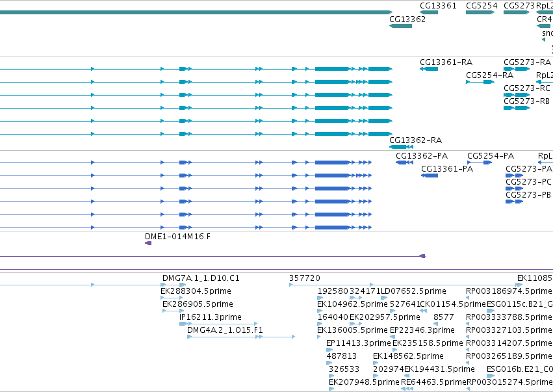Click the 326533 EST label
The image size is (553, 392).
[344, 369]
